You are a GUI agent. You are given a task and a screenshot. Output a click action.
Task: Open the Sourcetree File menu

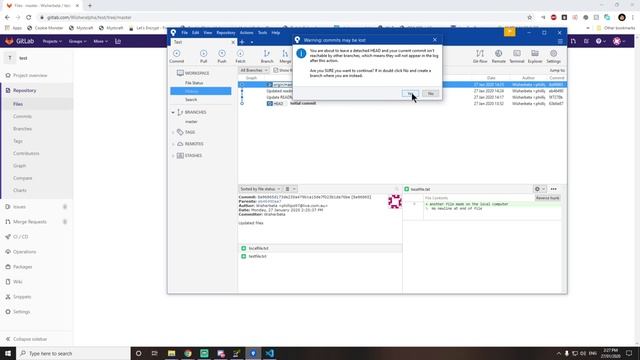click(184, 33)
